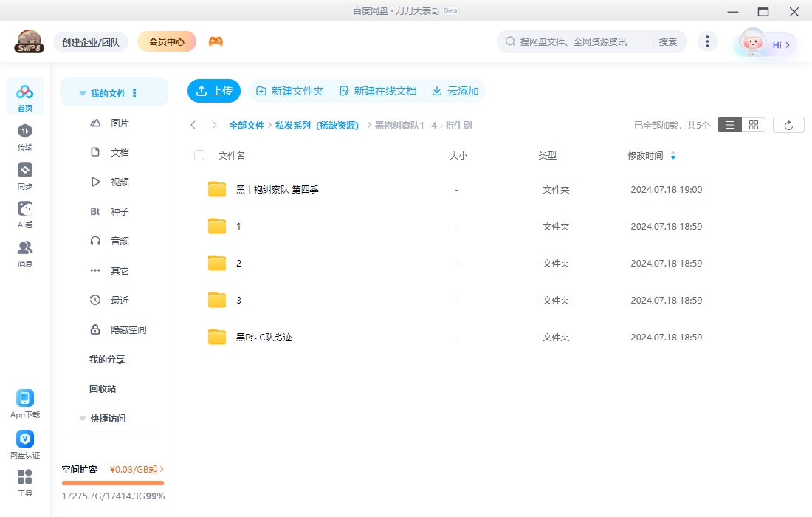
Task: Click folder icon of folder 2
Action: pyautogui.click(x=217, y=263)
